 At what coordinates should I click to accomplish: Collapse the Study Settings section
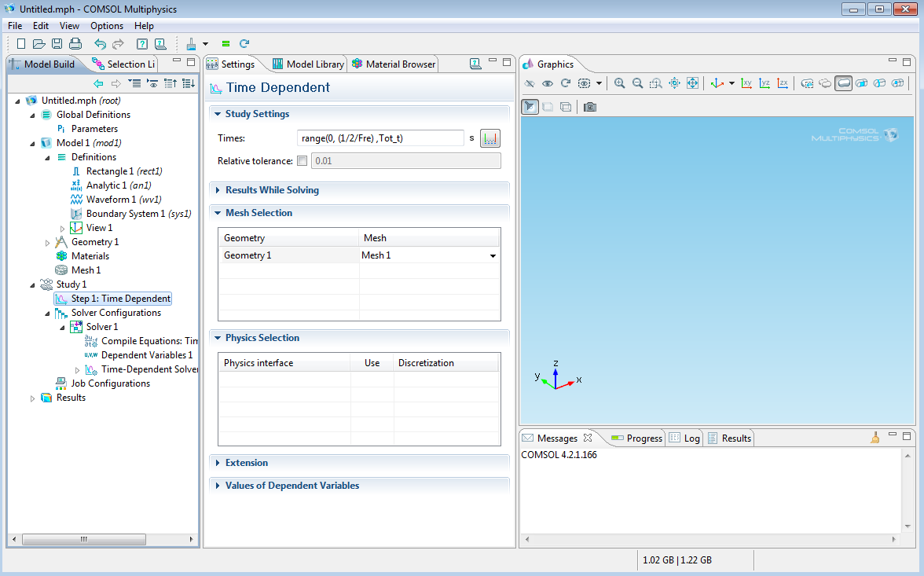(x=218, y=114)
